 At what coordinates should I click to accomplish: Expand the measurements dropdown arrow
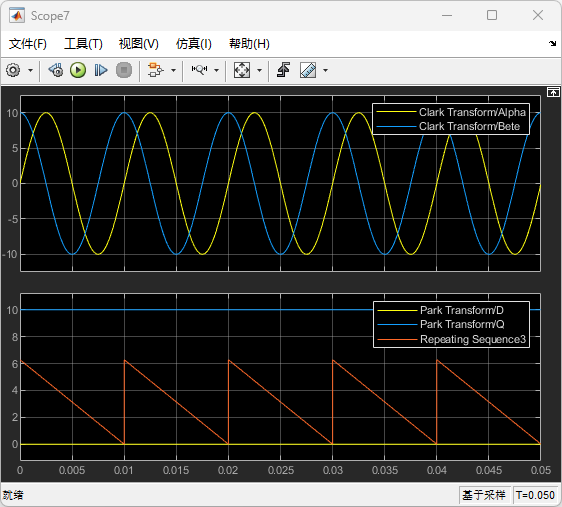[325, 70]
